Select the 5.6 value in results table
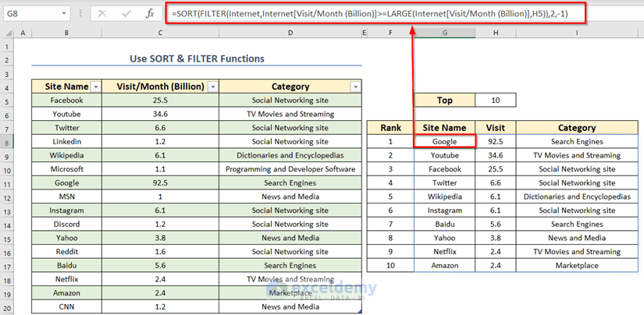This screenshot has height=315, width=644. 496,224
